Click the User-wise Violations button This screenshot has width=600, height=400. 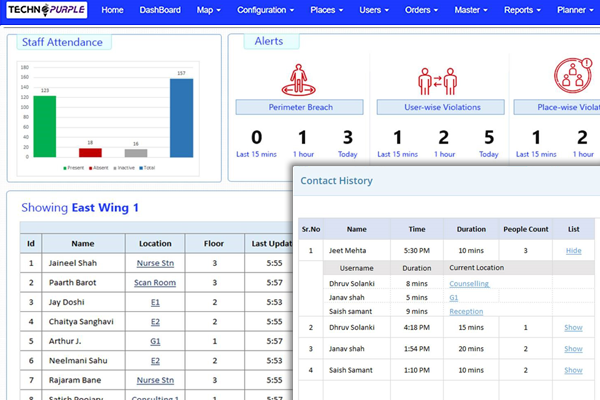[440, 107]
